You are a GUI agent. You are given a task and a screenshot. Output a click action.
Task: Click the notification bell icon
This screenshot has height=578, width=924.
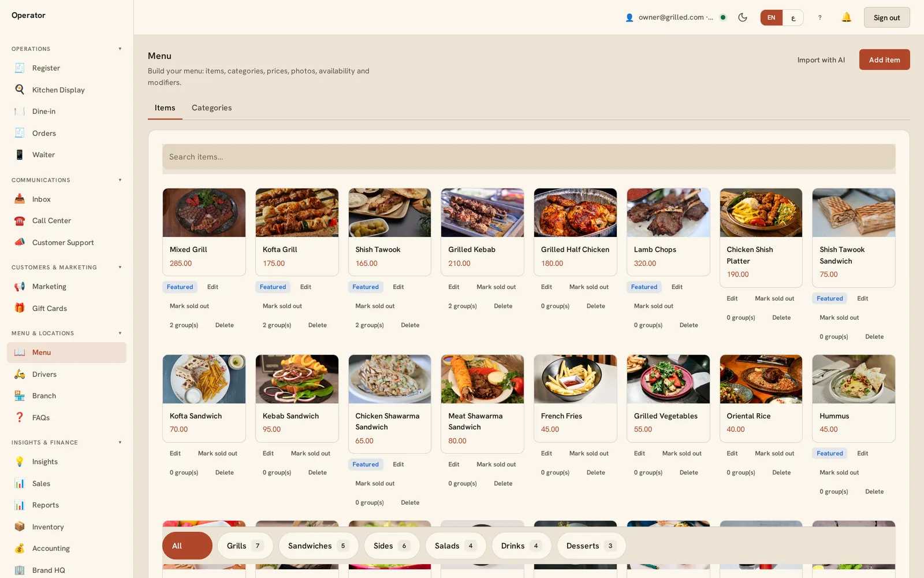click(846, 17)
